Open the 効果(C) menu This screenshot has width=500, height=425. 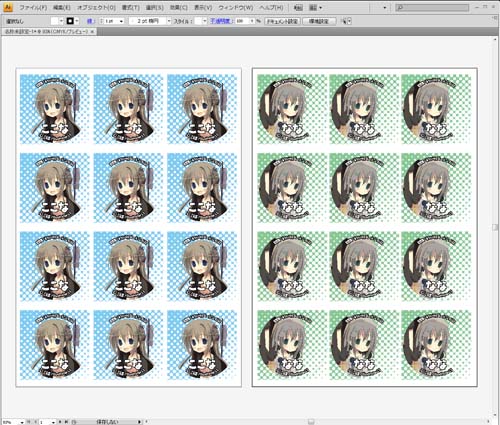(x=179, y=7)
